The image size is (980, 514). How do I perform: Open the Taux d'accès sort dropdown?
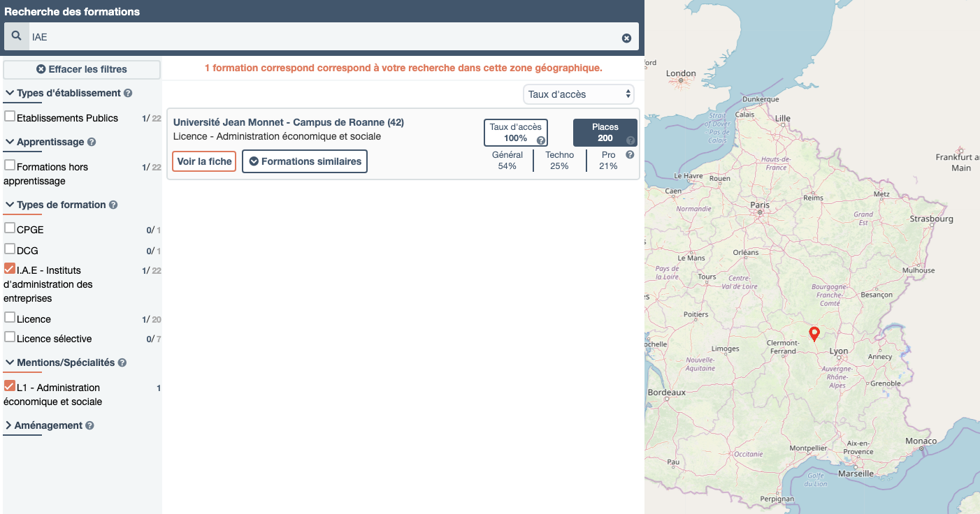pos(579,94)
